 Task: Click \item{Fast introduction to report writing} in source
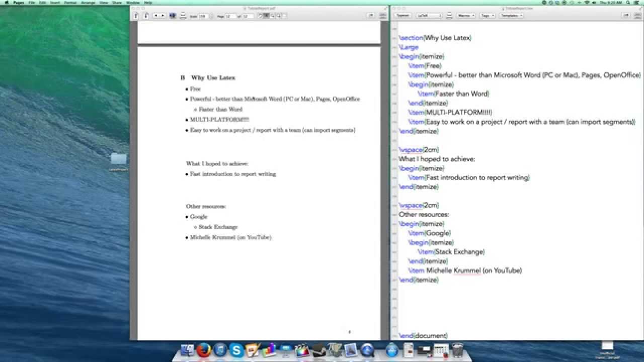click(469, 177)
